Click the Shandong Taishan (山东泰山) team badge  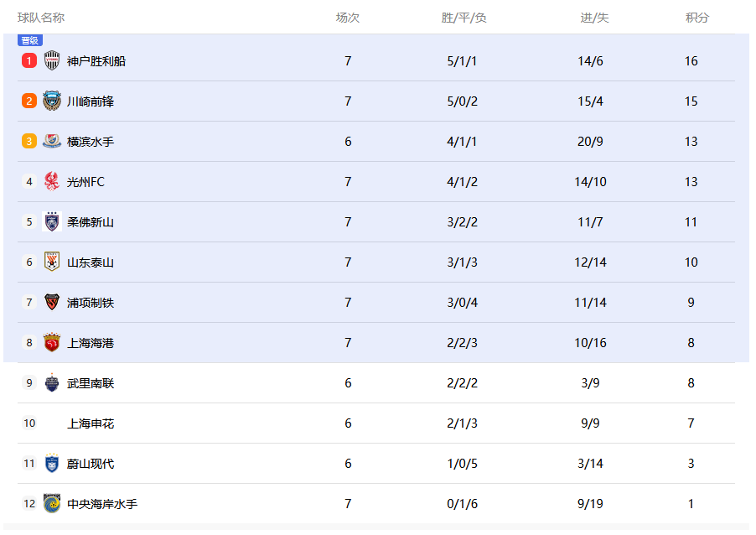pos(52,262)
